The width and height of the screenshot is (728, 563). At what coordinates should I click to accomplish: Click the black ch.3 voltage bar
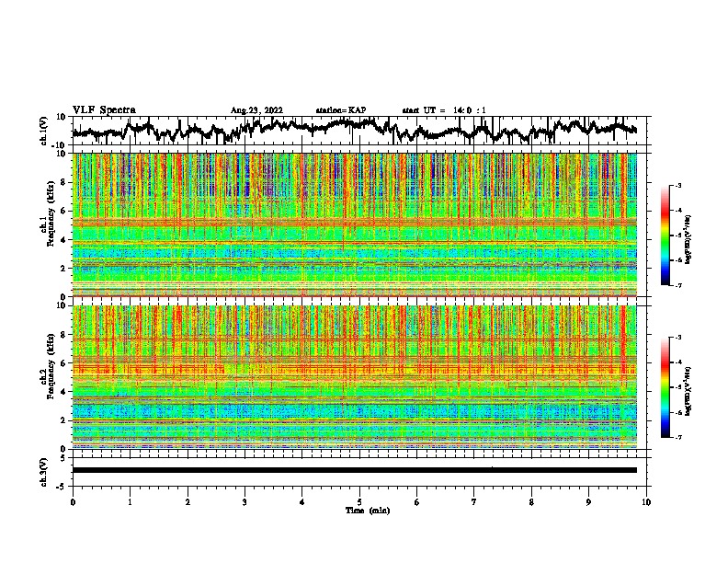(x=355, y=470)
